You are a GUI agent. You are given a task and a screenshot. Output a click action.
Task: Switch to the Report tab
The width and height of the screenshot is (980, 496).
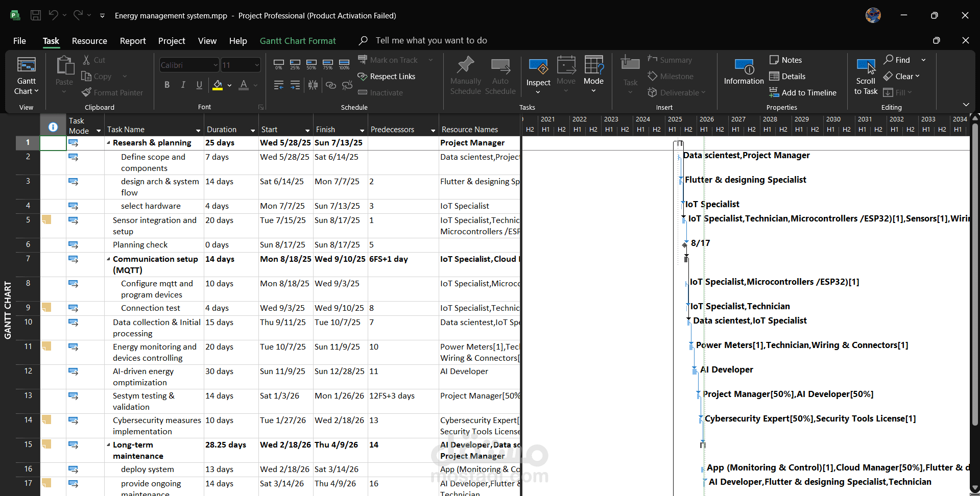(x=133, y=41)
